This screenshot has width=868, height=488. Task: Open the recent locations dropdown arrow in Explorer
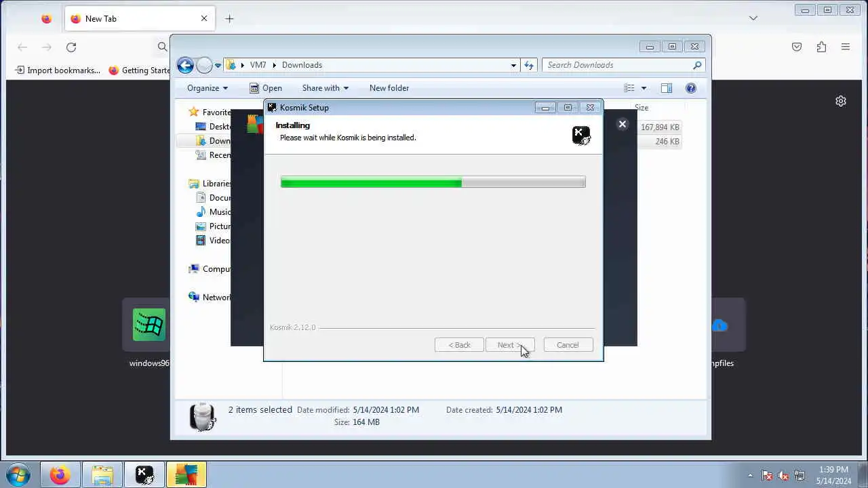pos(218,65)
